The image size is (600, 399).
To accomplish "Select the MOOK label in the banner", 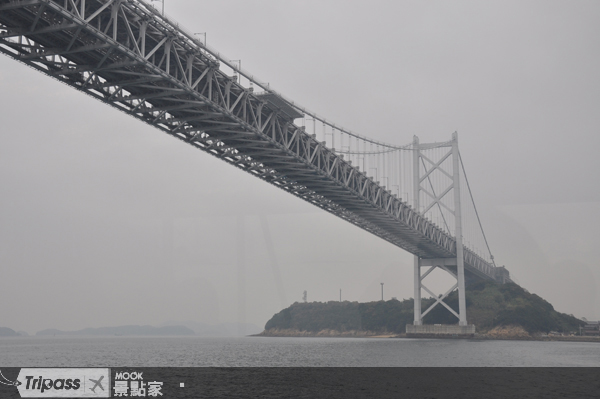I will (129, 376).
